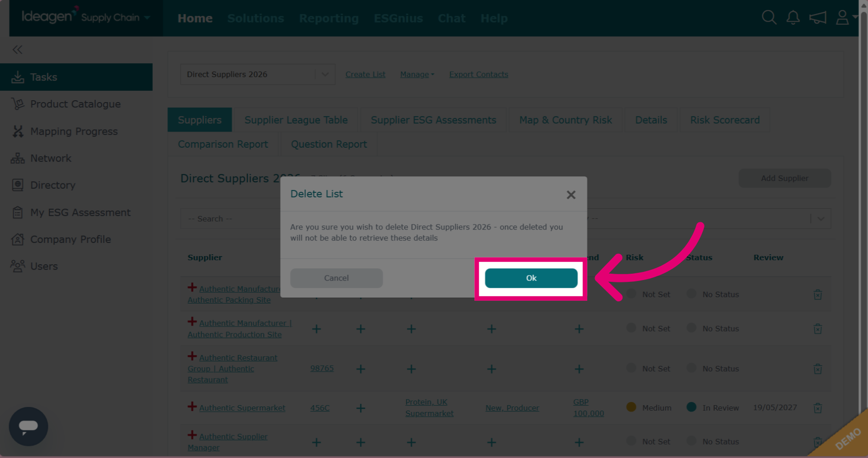Open the Reporting menu
The width and height of the screenshot is (868, 458).
[329, 19]
